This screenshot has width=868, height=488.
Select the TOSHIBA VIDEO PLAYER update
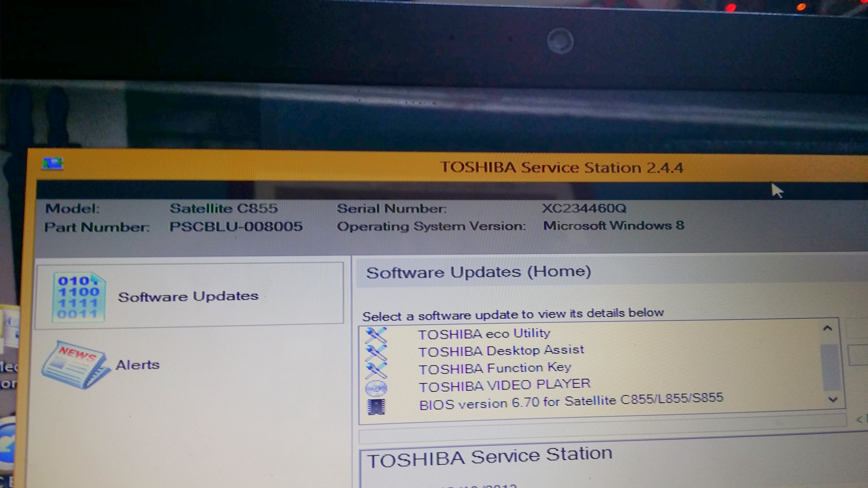504,385
